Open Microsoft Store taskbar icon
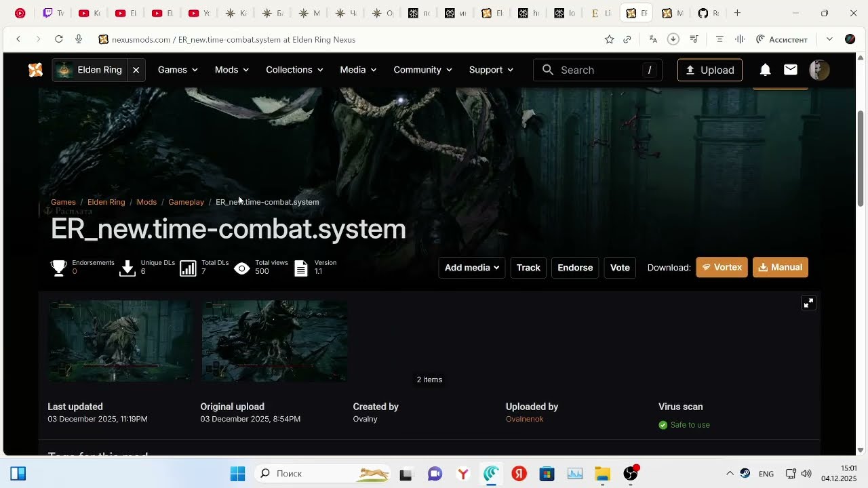 tap(547, 474)
